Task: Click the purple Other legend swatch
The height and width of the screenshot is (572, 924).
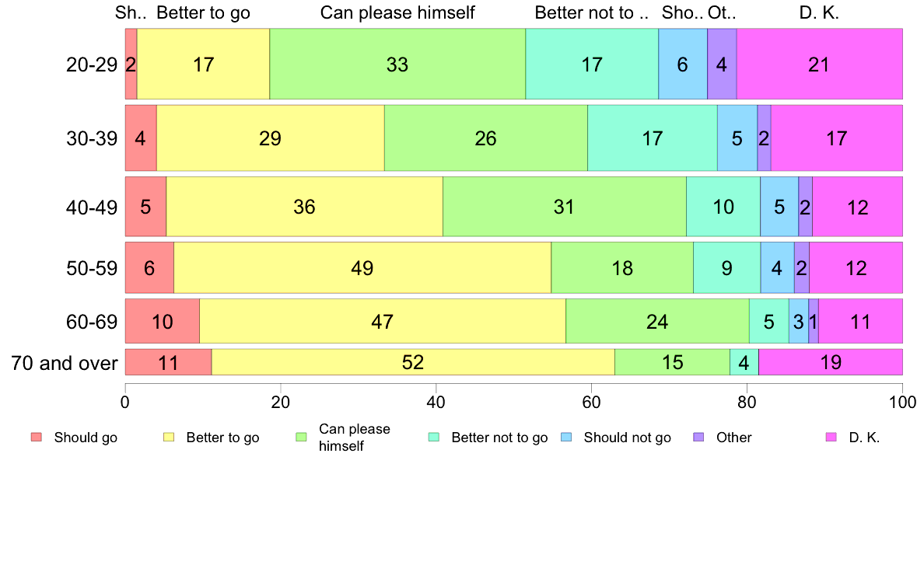Action: pos(699,438)
